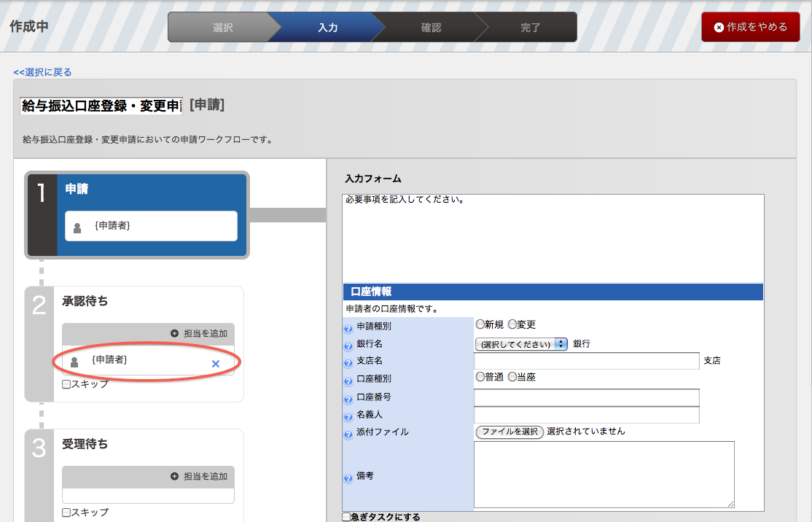Select the 当座 account type radio
812x522 pixels.
tap(512, 376)
